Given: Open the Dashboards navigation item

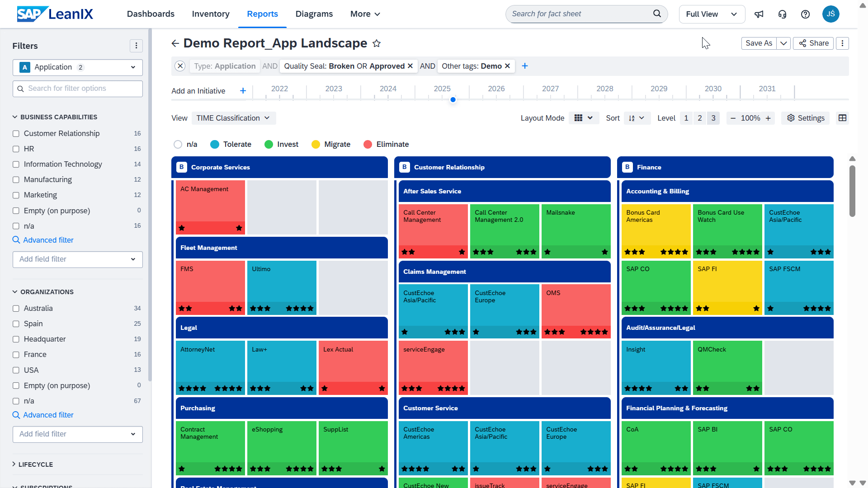Looking at the screenshot, I should point(151,14).
